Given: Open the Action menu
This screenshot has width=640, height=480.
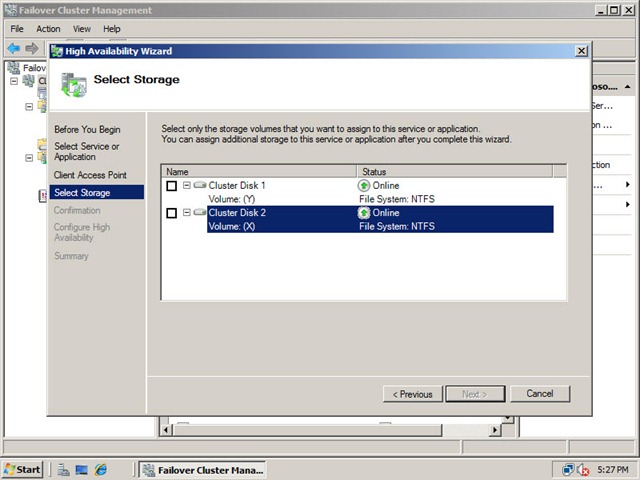Looking at the screenshot, I should [x=48, y=29].
